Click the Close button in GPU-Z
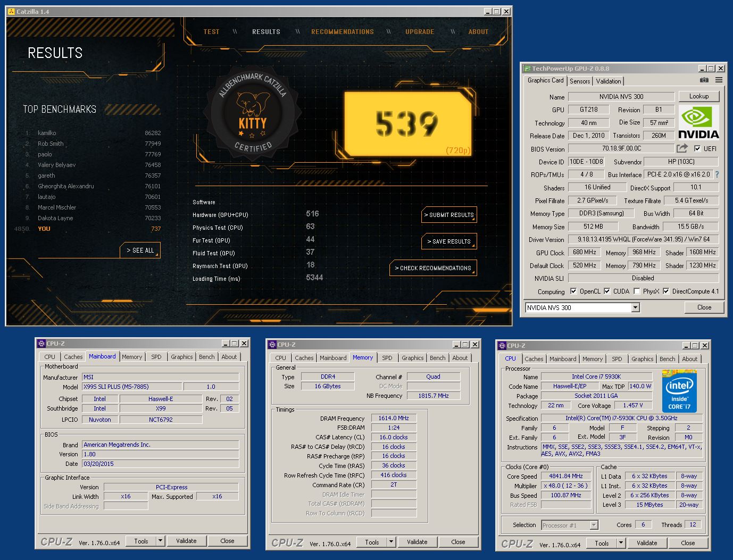 704,307
